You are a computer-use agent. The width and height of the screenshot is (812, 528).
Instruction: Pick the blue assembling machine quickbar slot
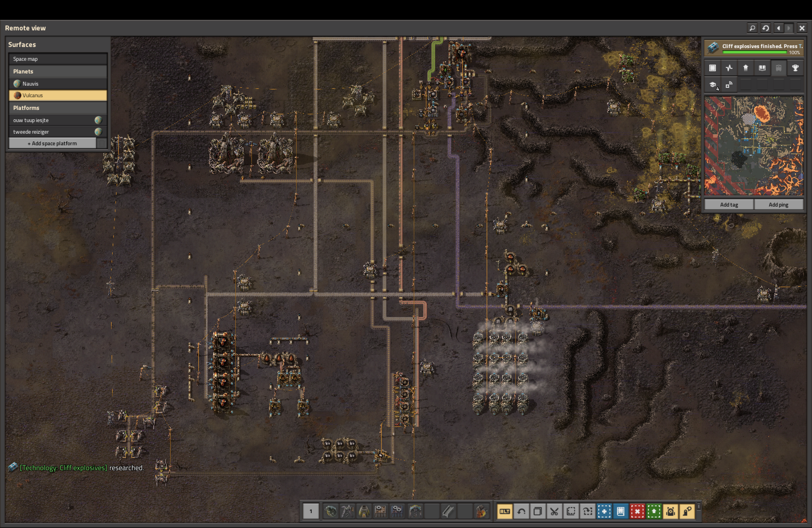(x=397, y=511)
